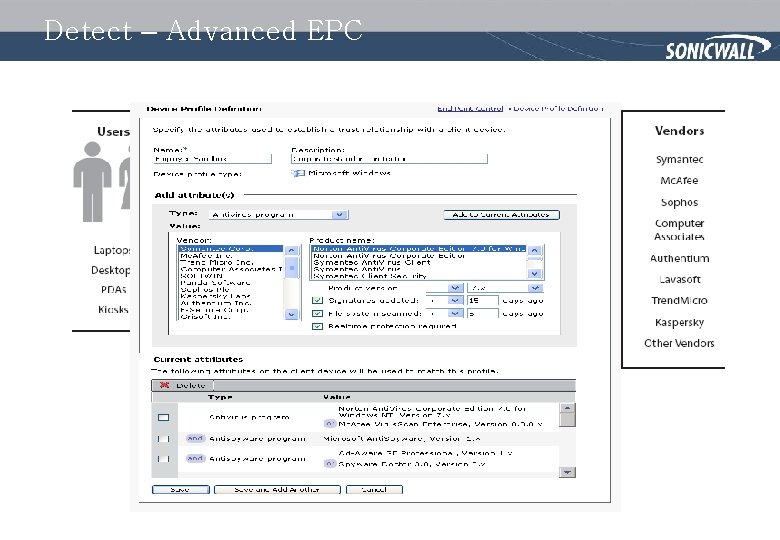Image resolution: width=780 pixels, height=540 pixels.
Task: Check the Microsoft AntiSpyware row checkbox
Action: pos(164,439)
